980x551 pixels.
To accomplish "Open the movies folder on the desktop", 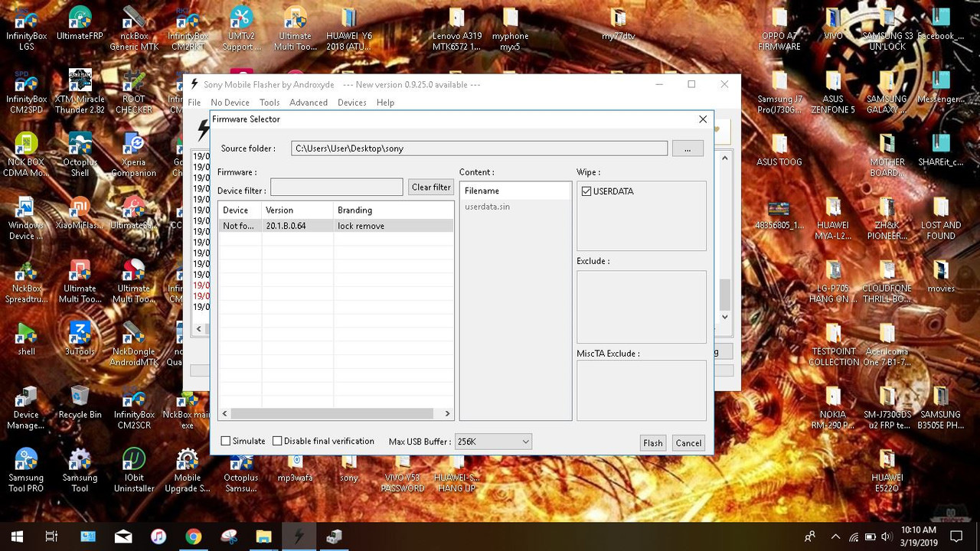I will point(941,275).
